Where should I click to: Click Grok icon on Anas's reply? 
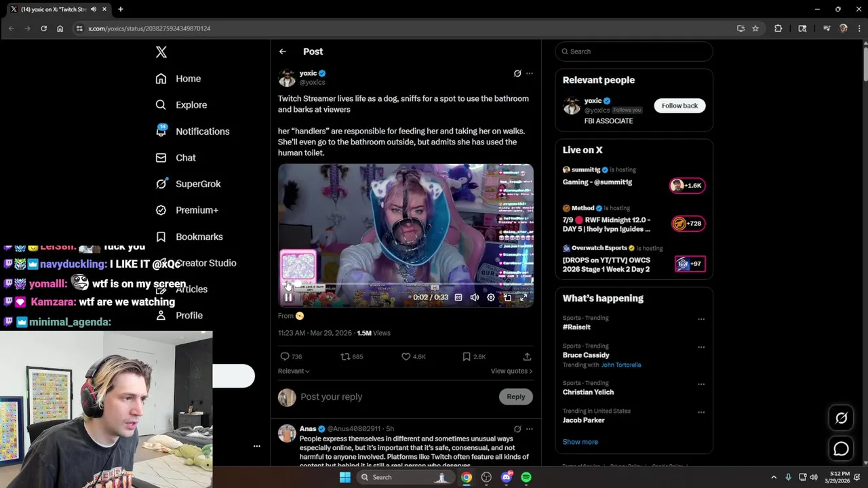[x=517, y=429]
